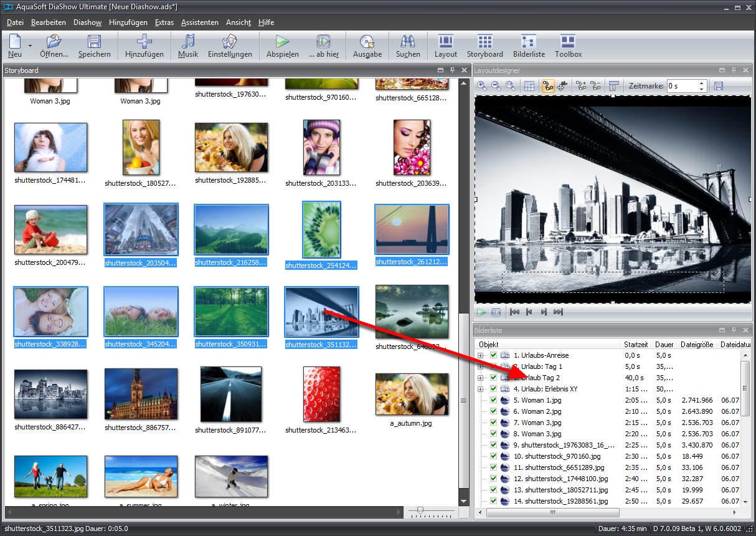
Task: Expand the Urlaubs-Anreise chapter node
Action: pyautogui.click(x=480, y=355)
